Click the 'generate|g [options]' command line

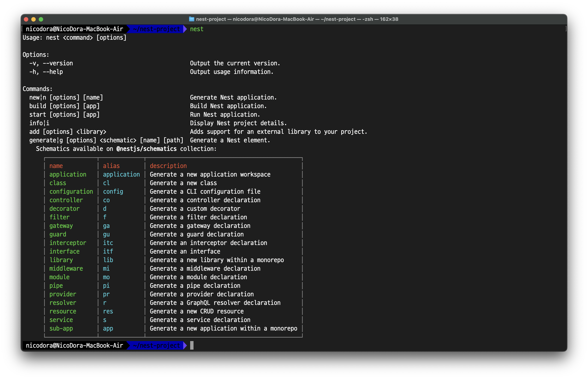(106, 140)
